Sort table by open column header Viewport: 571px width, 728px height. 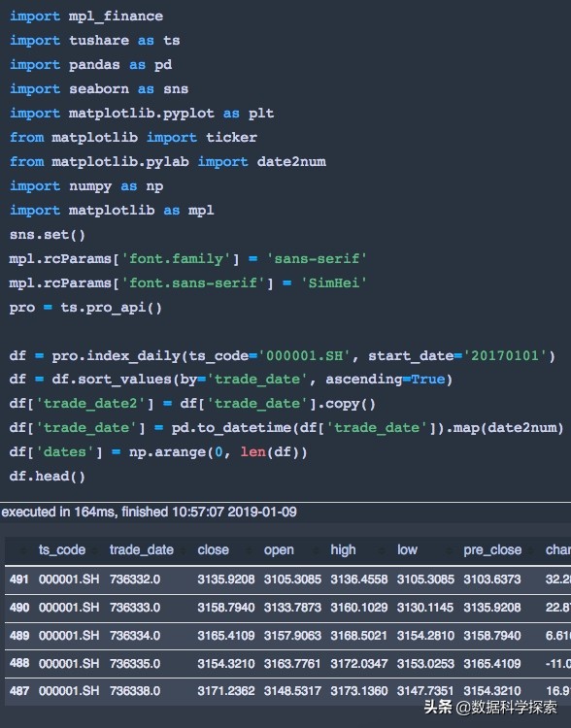click(x=279, y=550)
